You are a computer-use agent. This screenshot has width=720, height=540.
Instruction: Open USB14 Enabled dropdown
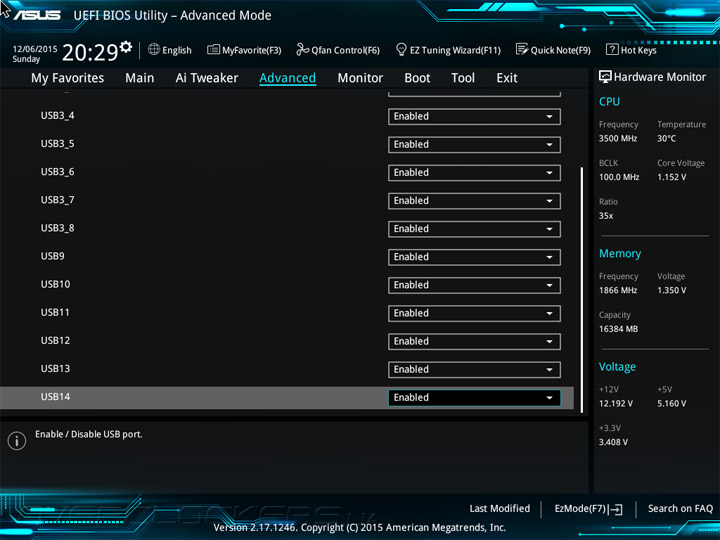click(x=474, y=398)
